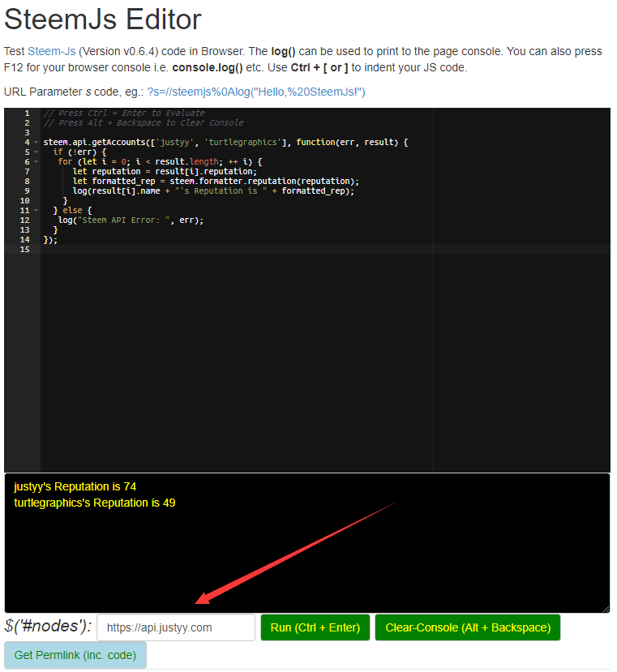Click the log(result[i].name code line
Screen dimensions: 617x672
(x=213, y=191)
